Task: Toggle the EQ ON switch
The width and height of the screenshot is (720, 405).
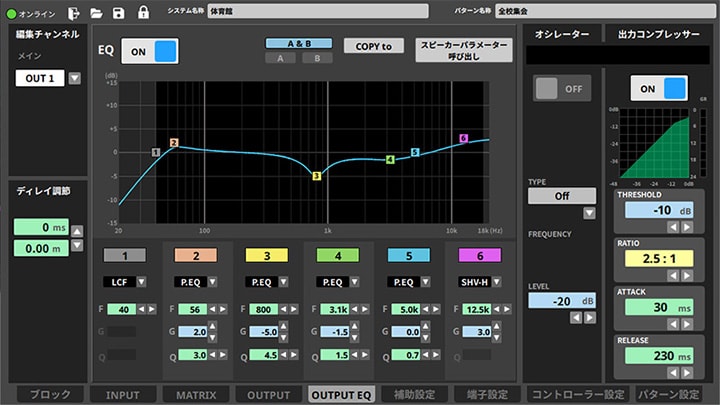Action: pyautogui.click(x=150, y=51)
